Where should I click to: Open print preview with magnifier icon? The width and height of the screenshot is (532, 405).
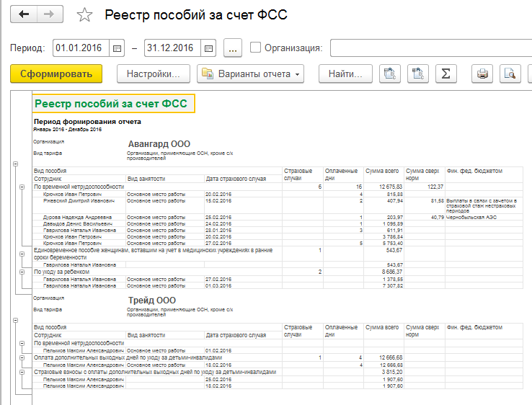[x=510, y=74]
